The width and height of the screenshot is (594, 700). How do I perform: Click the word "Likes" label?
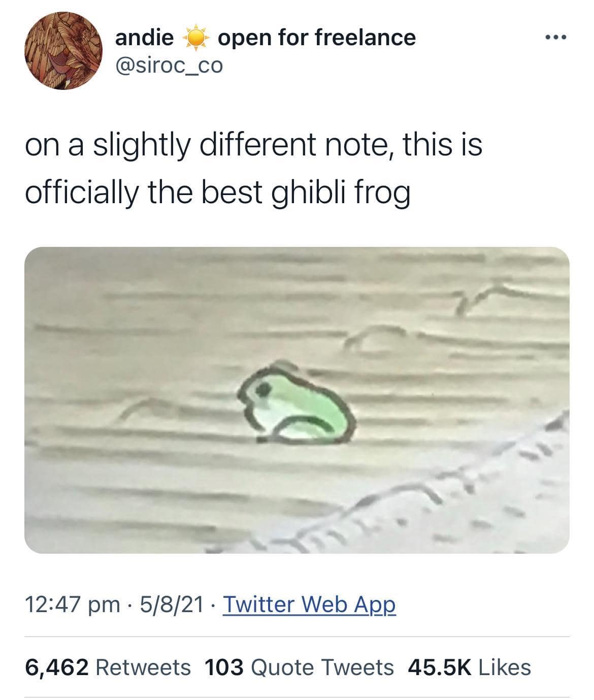[x=504, y=667]
